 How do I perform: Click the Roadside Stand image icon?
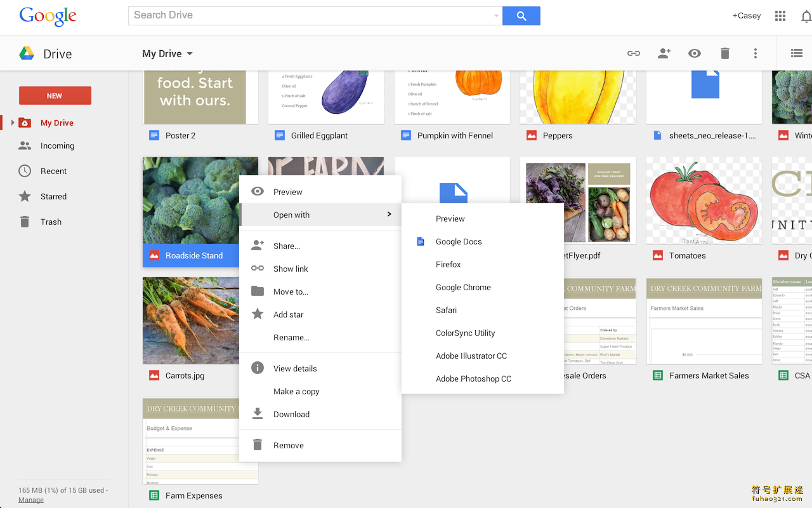pyautogui.click(x=154, y=255)
